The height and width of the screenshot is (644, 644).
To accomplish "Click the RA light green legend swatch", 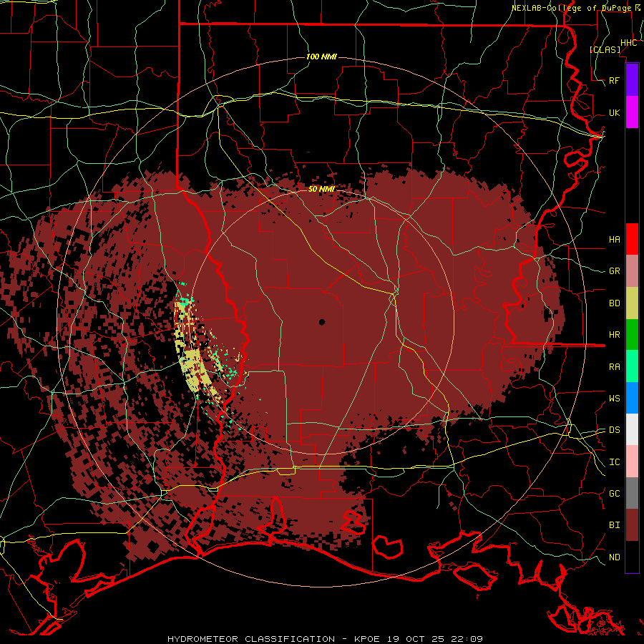I will [x=632, y=366].
